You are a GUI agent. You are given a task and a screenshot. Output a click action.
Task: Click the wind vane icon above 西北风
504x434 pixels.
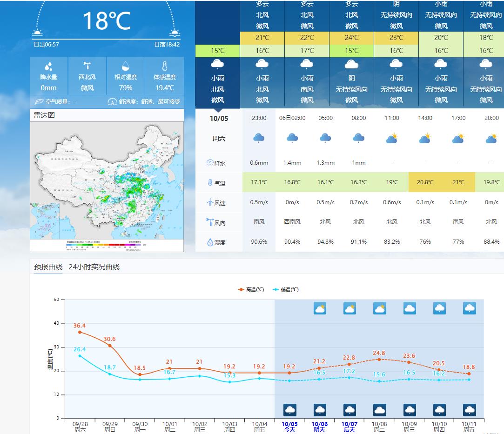pyautogui.click(x=87, y=66)
